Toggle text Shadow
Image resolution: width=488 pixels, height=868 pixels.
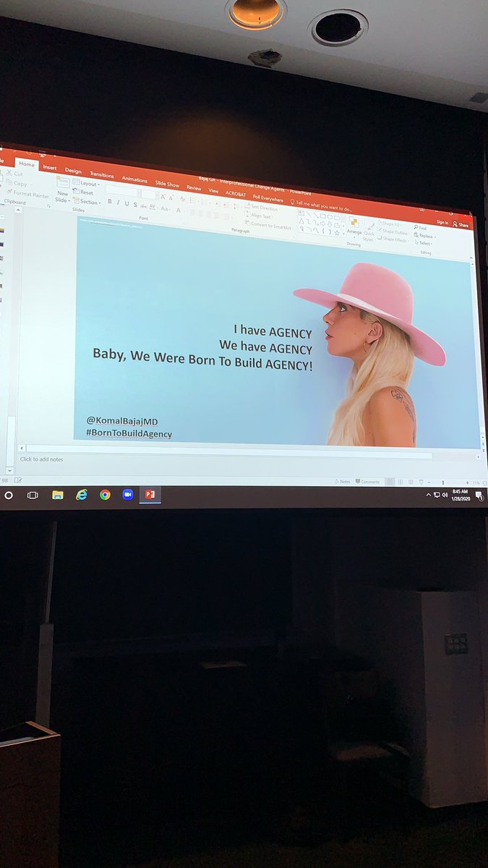click(x=135, y=205)
